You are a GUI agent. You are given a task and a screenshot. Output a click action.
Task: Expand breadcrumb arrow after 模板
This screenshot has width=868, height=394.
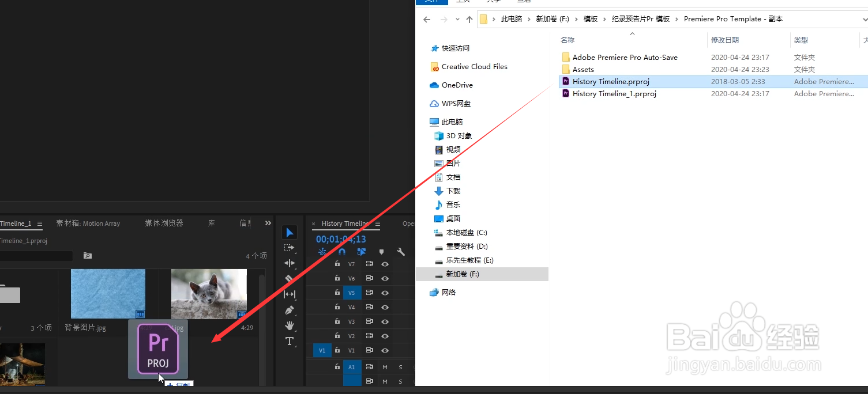(605, 19)
